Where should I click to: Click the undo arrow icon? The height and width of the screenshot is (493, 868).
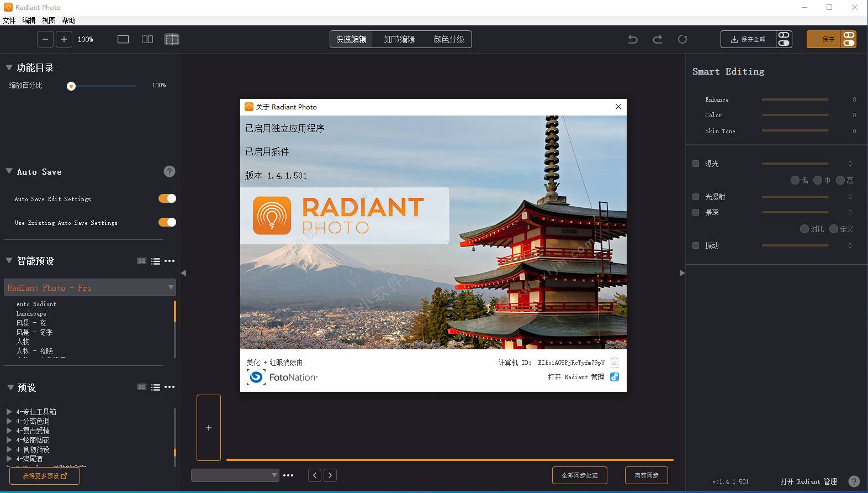[x=633, y=39]
